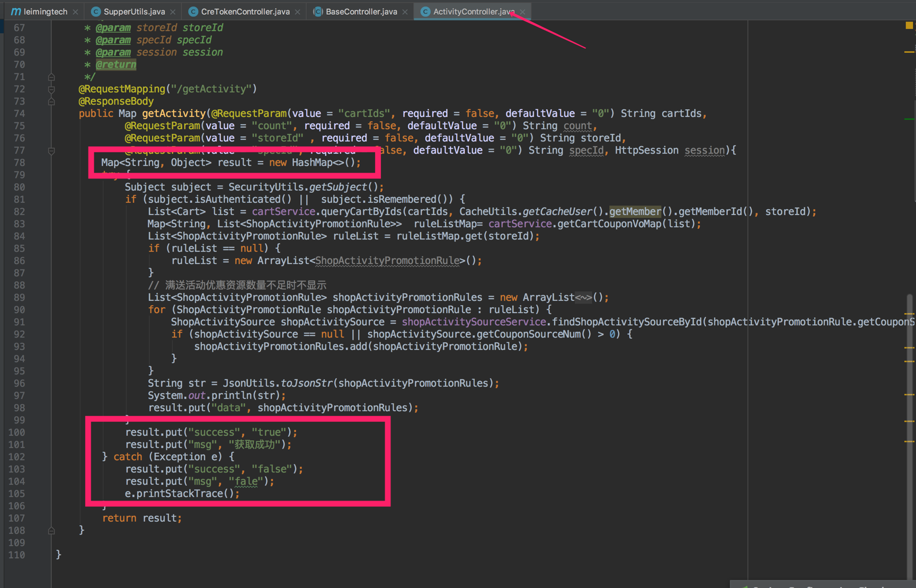916x588 pixels.
Task: Collapse the Javadoc comment ending at line 71
Action: (x=51, y=77)
